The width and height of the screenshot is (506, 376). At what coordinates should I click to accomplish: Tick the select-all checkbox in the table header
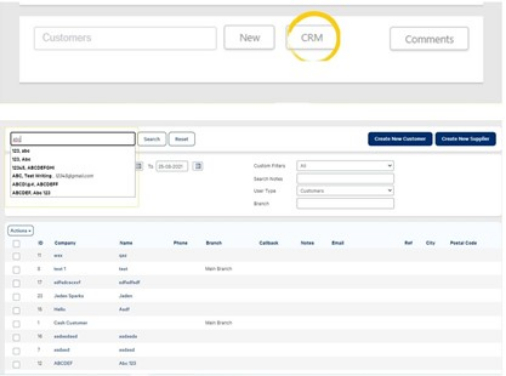[16, 244]
